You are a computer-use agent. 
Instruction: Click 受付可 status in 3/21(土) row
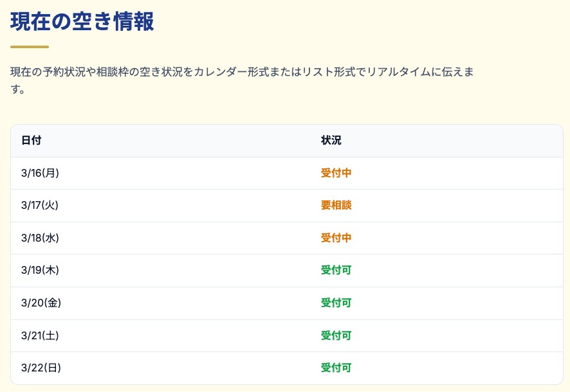[x=336, y=335]
